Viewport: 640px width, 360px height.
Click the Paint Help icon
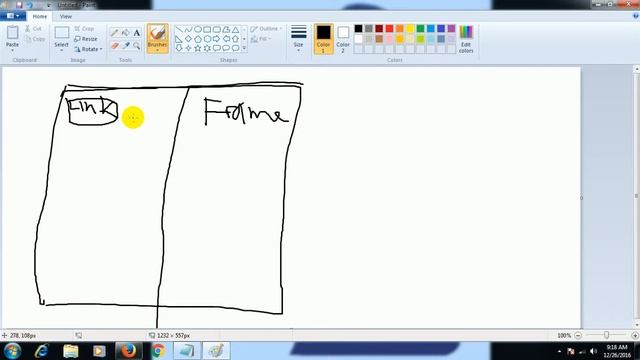635,16
